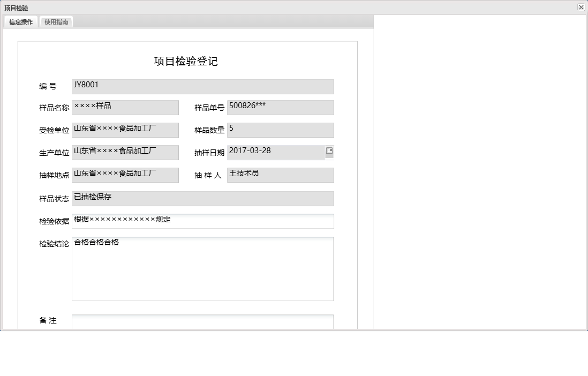
Task: Click the 样品名称 input field
Action: pyautogui.click(x=125, y=107)
